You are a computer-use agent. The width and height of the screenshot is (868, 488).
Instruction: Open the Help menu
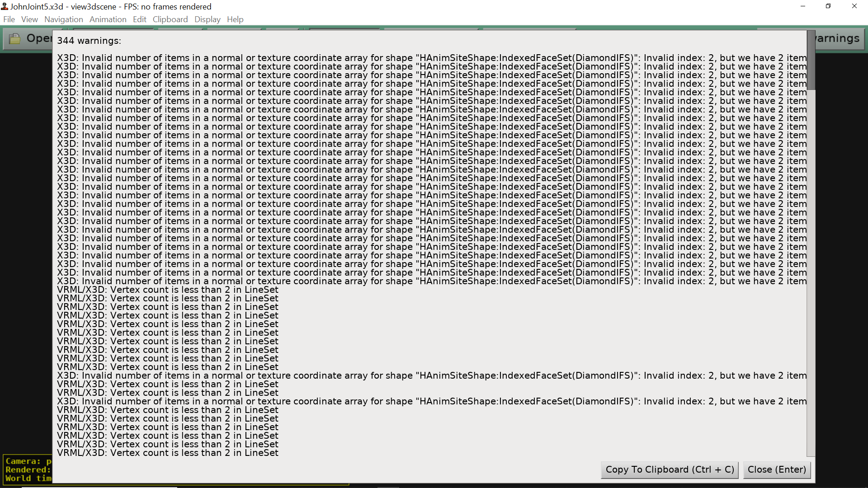[x=235, y=19]
